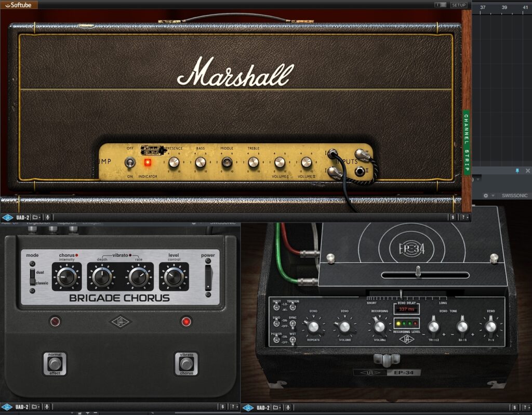
Task: Toggle the Brigade Chorus power switch
Action: pos(208,277)
